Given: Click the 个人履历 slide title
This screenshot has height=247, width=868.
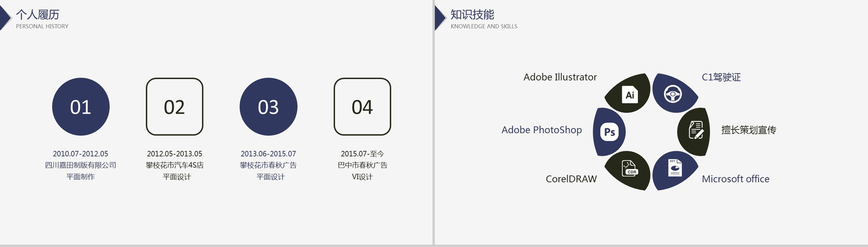Looking at the screenshot, I should click(x=38, y=15).
